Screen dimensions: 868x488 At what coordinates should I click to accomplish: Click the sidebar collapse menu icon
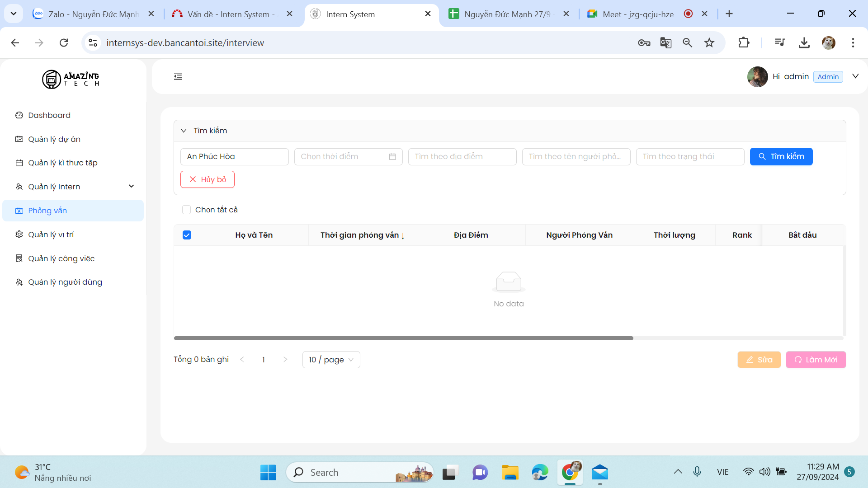tap(178, 76)
